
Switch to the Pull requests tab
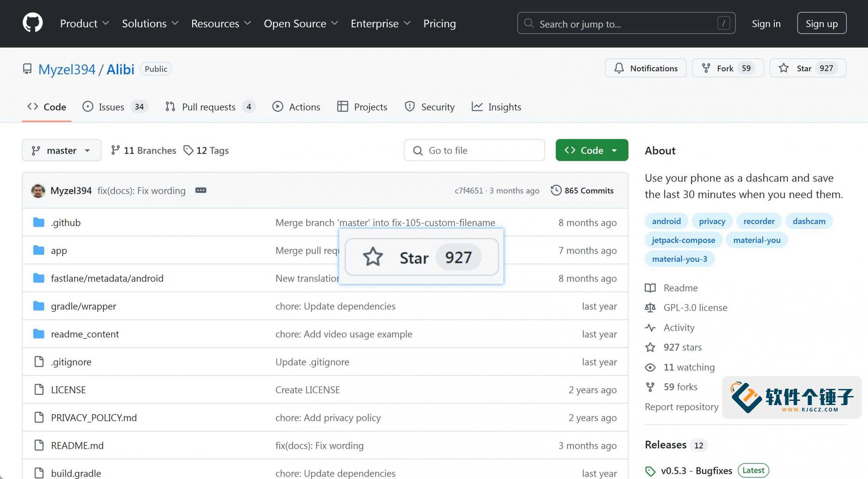click(210, 107)
